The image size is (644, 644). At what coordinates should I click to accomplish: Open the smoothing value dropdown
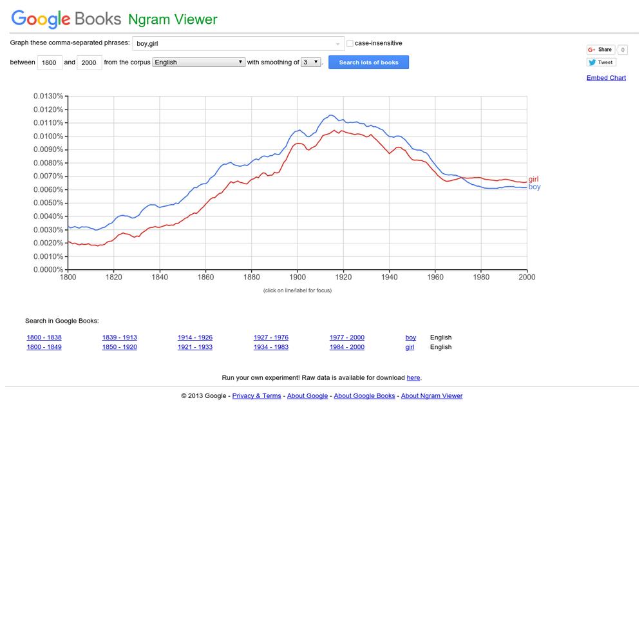point(310,62)
